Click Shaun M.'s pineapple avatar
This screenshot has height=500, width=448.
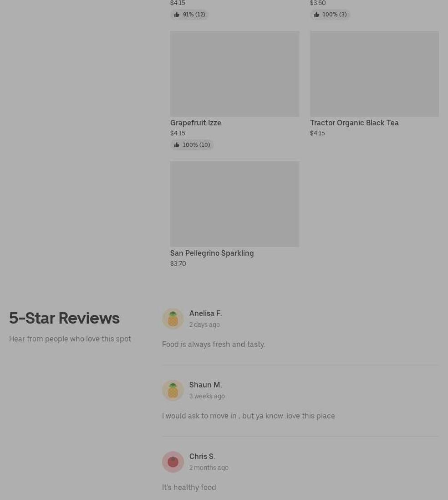tap(173, 390)
